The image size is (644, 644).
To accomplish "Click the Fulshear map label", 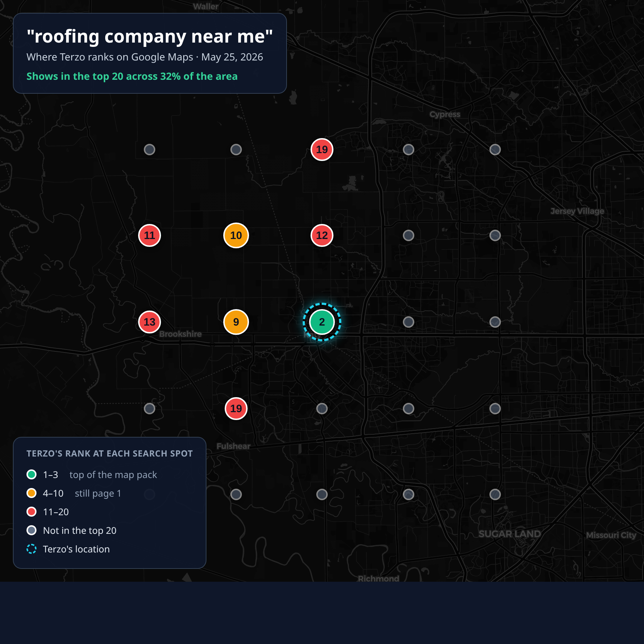I will click(x=233, y=446).
